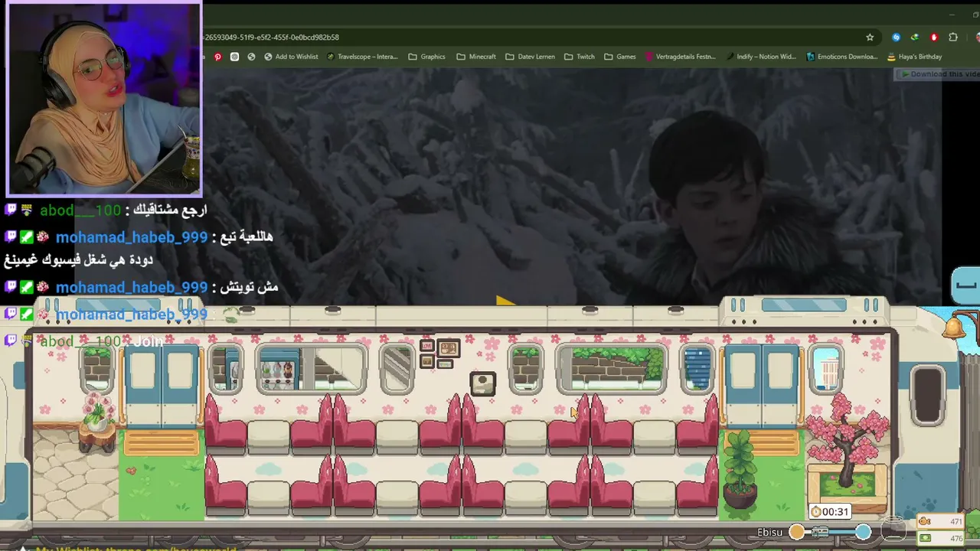This screenshot has width=980, height=551.
Task: Click the Download this video button
Action: click(937, 74)
